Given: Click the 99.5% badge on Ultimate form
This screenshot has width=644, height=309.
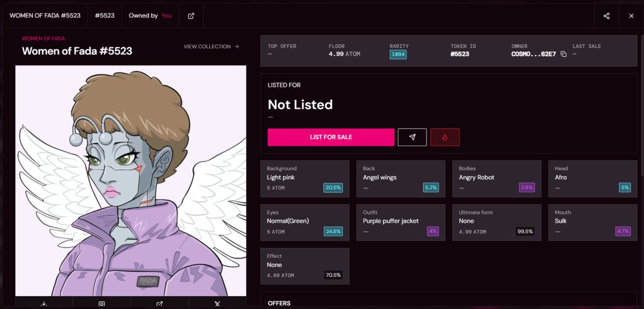Looking at the screenshot, I should [x=525, y=232].
